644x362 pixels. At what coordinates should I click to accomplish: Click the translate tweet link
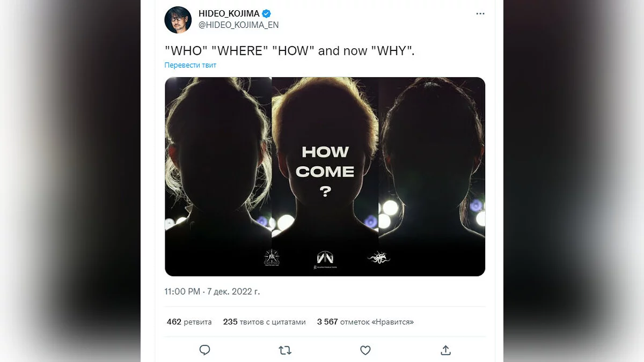coord(191,65)
